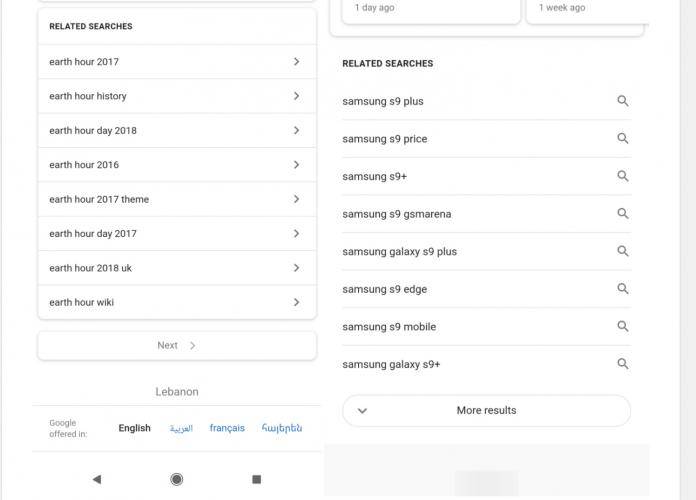Tap the Android back triangle button
The image size is (696, 500).
click(97, 479)
